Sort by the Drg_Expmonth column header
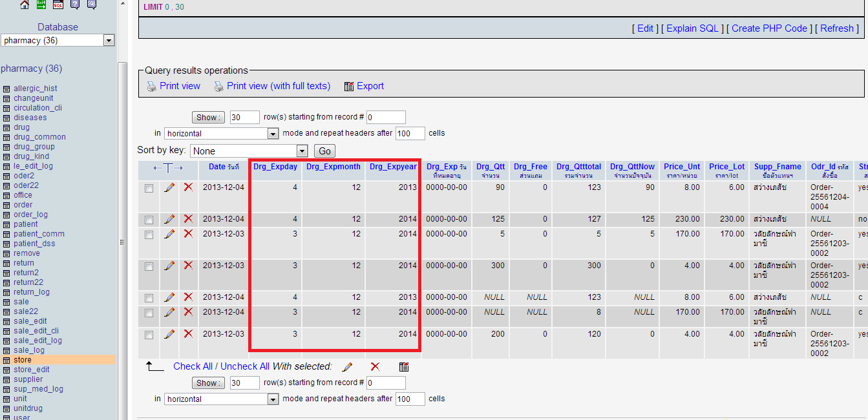 pos(333,167)
